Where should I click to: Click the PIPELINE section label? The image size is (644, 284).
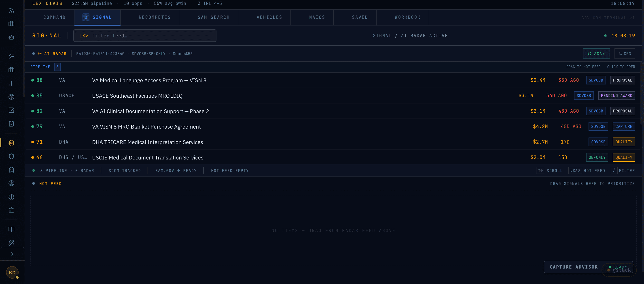click(40, 67)
